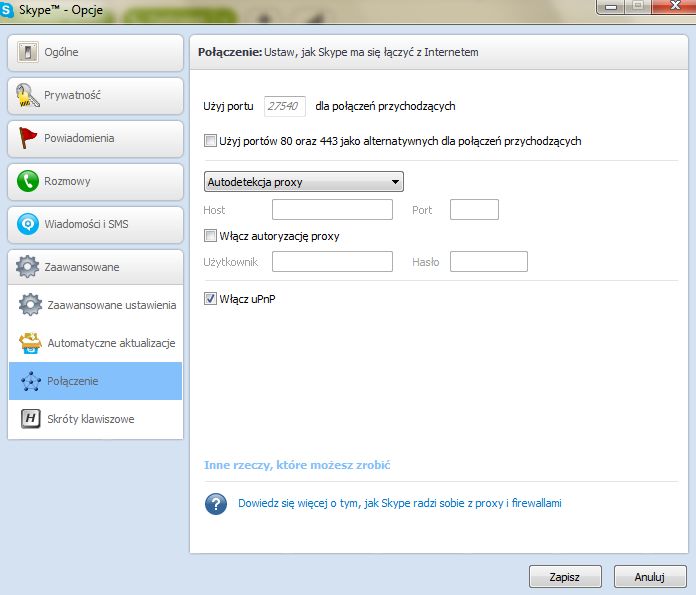Click the Skype logo in title bar

click(7, 10)
